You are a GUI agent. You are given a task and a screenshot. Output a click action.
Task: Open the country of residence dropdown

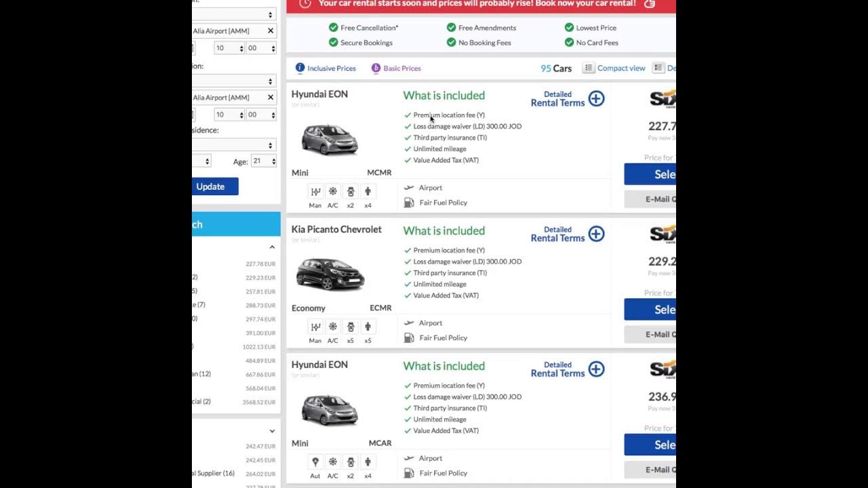[x=233, y=145]
